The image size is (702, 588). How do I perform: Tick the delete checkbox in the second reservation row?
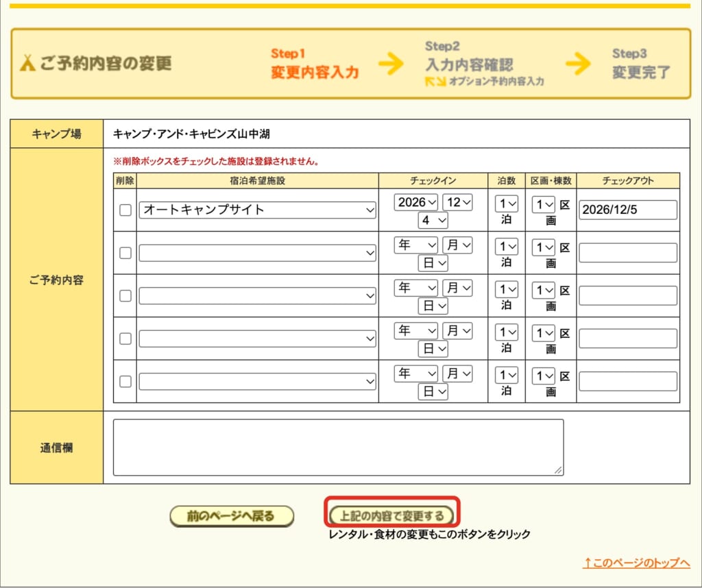click(125, 253)
